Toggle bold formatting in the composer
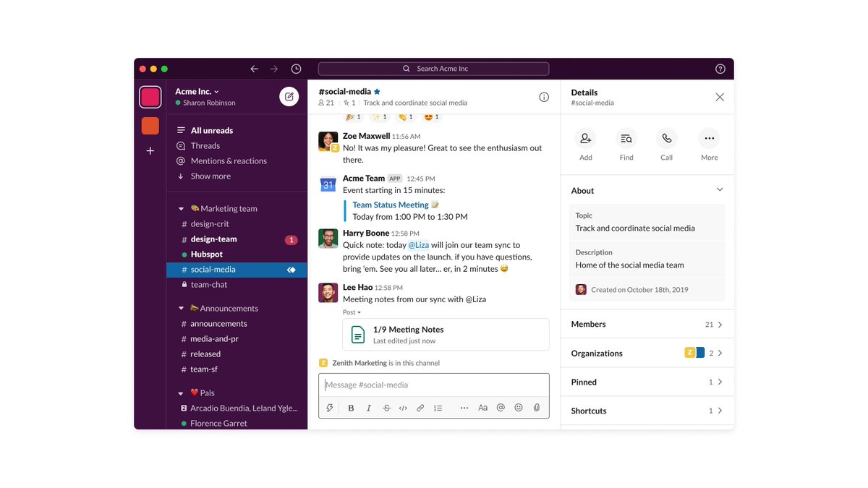The image size is (868, 488). tap(351, 407)
